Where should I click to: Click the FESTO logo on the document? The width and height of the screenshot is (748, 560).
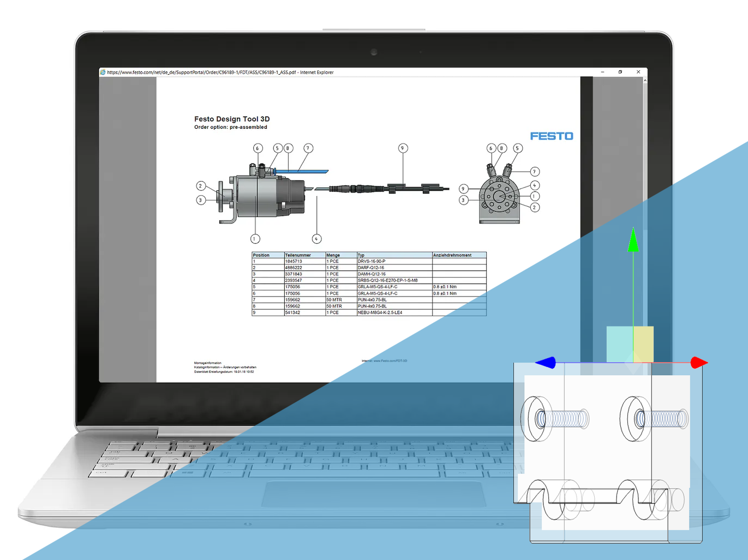click(552, 136)
